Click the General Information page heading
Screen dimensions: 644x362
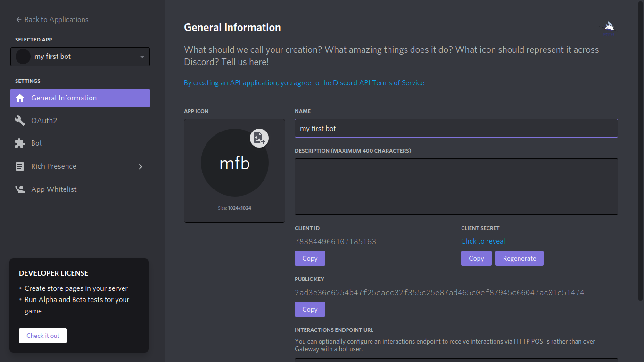coord(232,27)
